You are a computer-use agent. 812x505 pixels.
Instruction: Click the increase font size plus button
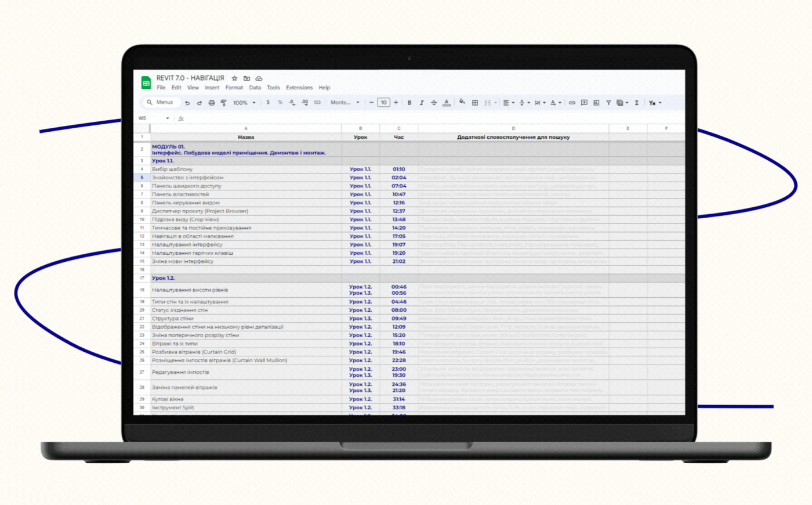(x=396, y=103)
